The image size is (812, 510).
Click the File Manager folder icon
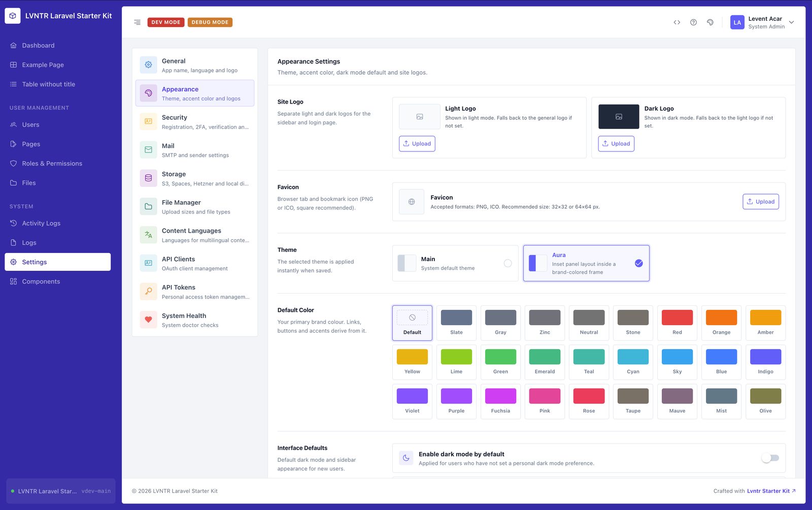tap(148, 207)
